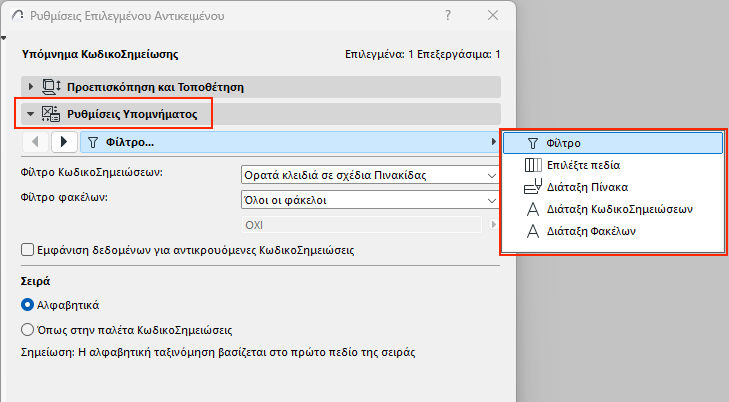
Task: Click the preview and positioning panel icon
Action: coord(51,87)
